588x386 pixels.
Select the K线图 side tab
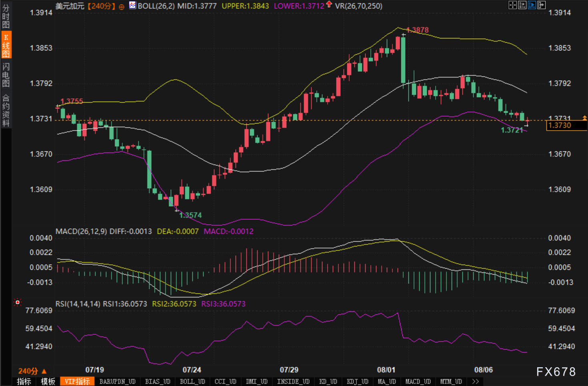tap(6, 45)
